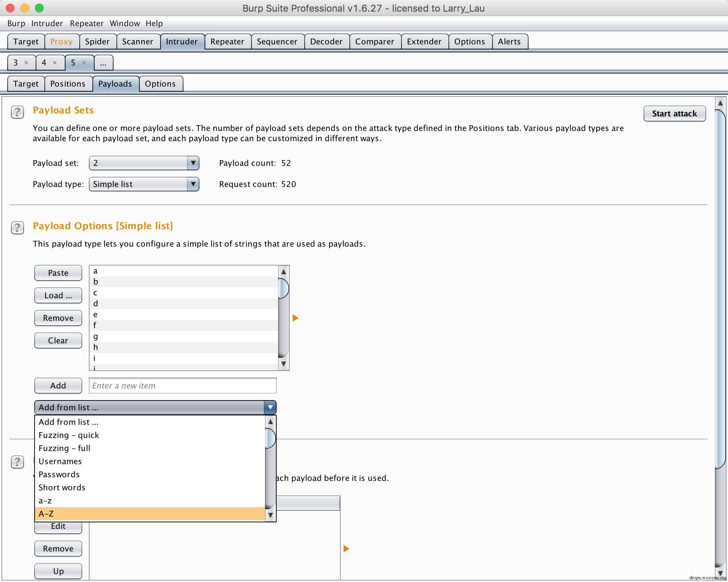Close intruder attack tab 3

click(x=26, y=63)
